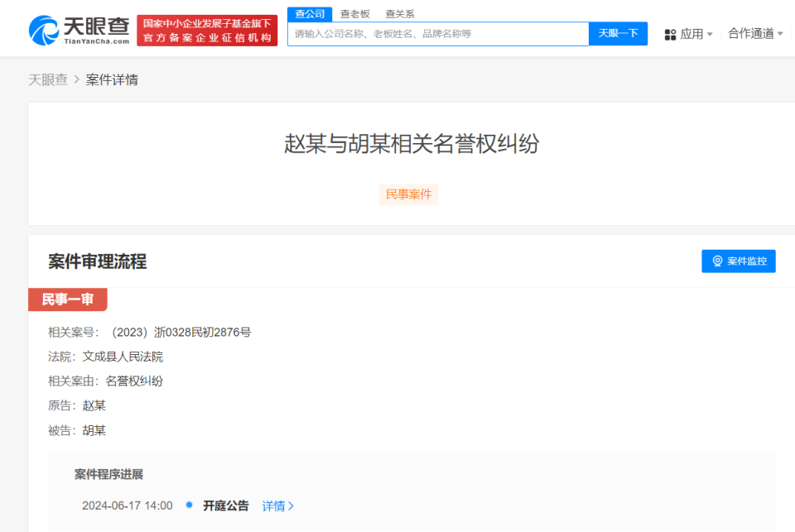This screenshot has height=532, width=795.
Task: Open the 详情 link for 开庭公告
Action: 274,506
